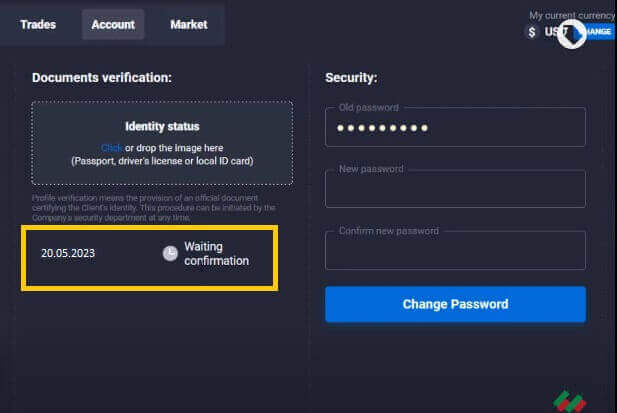Click the Identity status title
Image resolution: width=617 pixels, height=413 pixels.
click(x=162, y=127)
